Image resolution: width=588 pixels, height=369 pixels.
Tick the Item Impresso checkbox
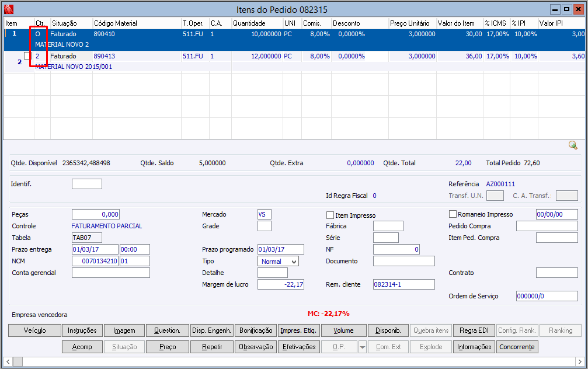pos(330,215)
